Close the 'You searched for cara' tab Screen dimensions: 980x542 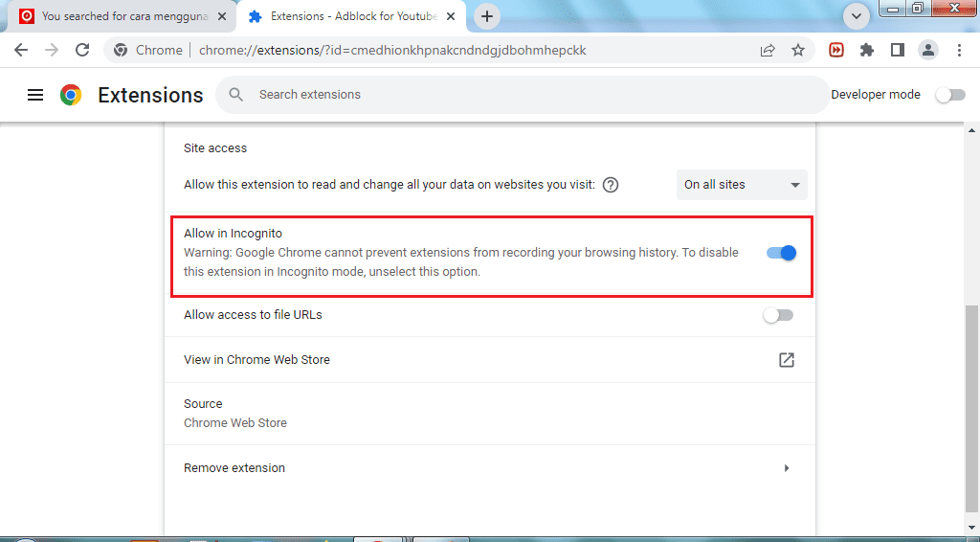[222, 16]
